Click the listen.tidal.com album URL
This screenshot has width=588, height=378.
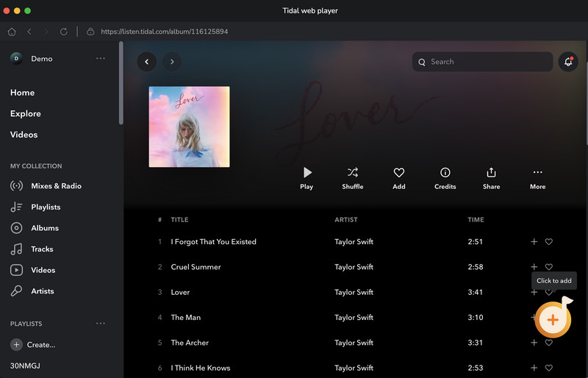[164, 32]
